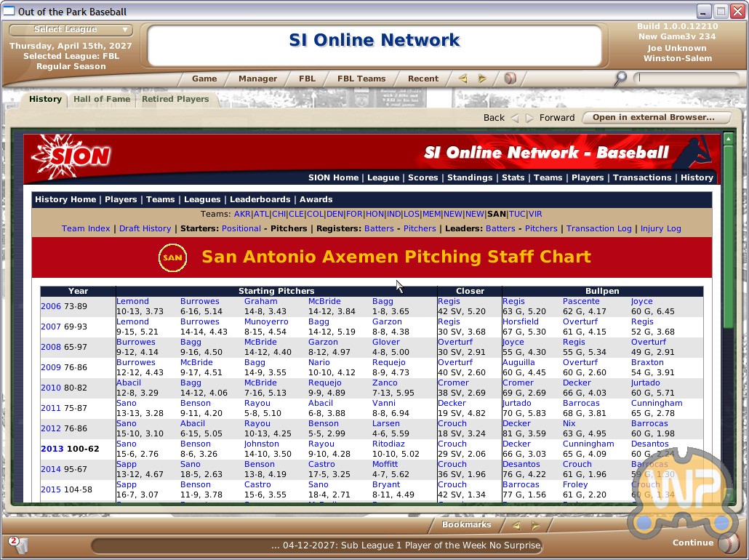Click the toolbar back arrow icon
749x560 pixels.
pos(462,79)
